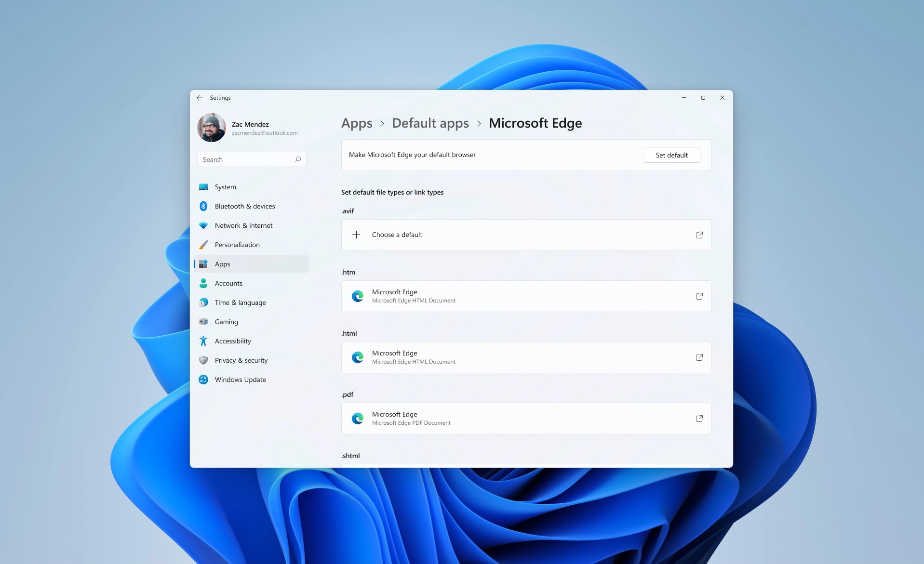The height and width of the screenshot is (564, 924).
Task: Click zacmendez@outlook.com email text
Action: click(265, 133)
